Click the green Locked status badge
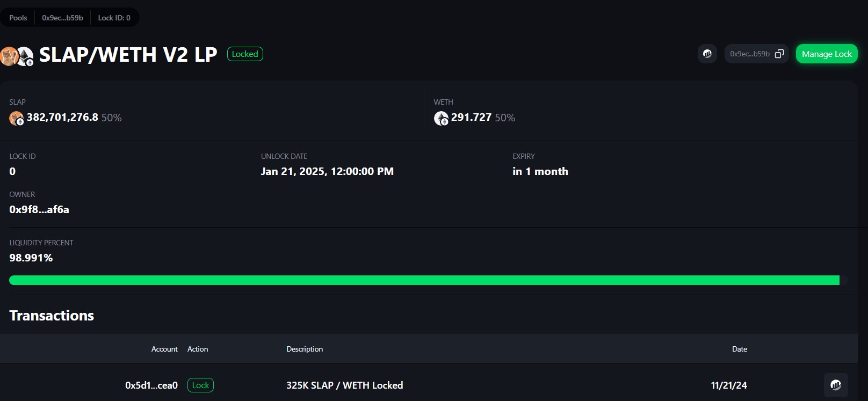Viewport: 868px width, 401px height. (245, 54)
